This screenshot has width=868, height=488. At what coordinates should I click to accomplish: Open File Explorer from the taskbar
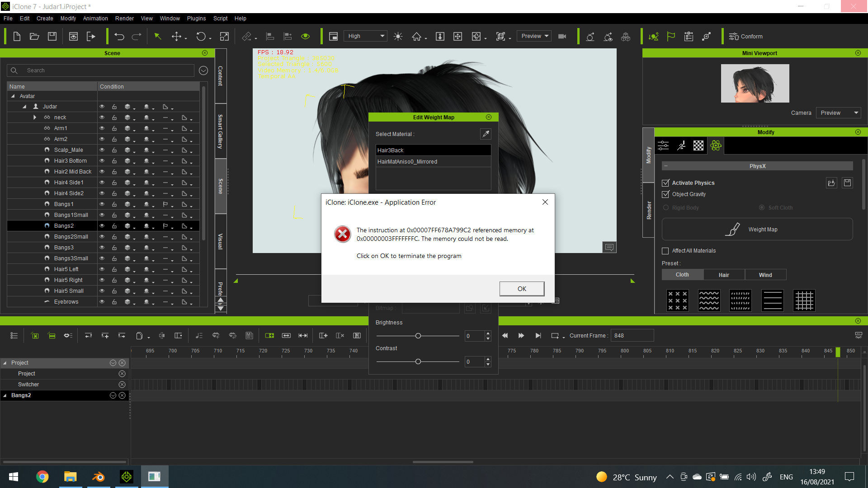(x=70, y=477)
